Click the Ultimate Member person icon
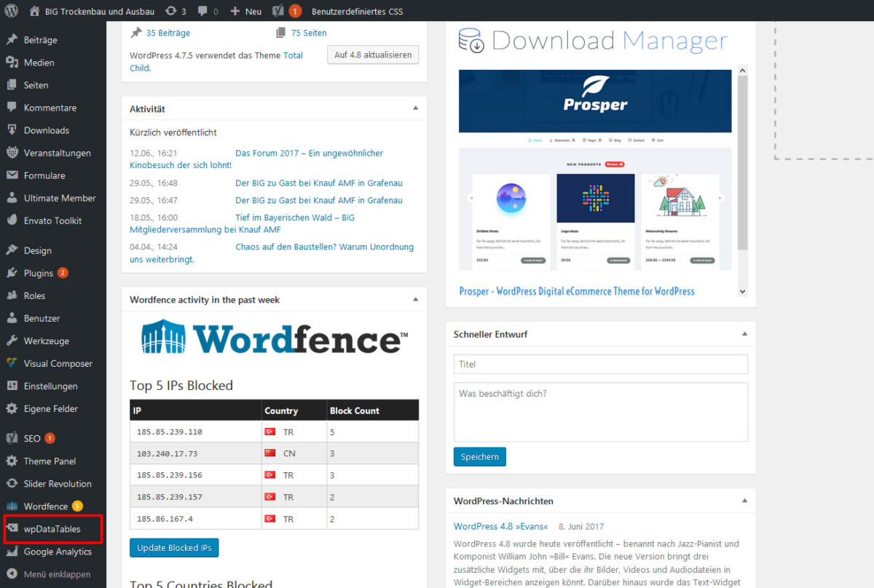 (x=12, y=198)
